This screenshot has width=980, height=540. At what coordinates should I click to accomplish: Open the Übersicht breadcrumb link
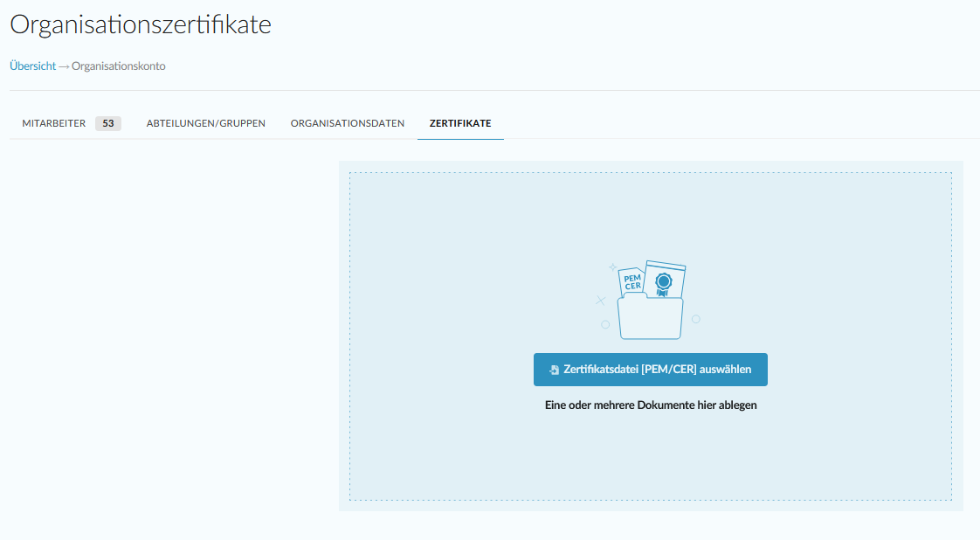click(32, 66)
